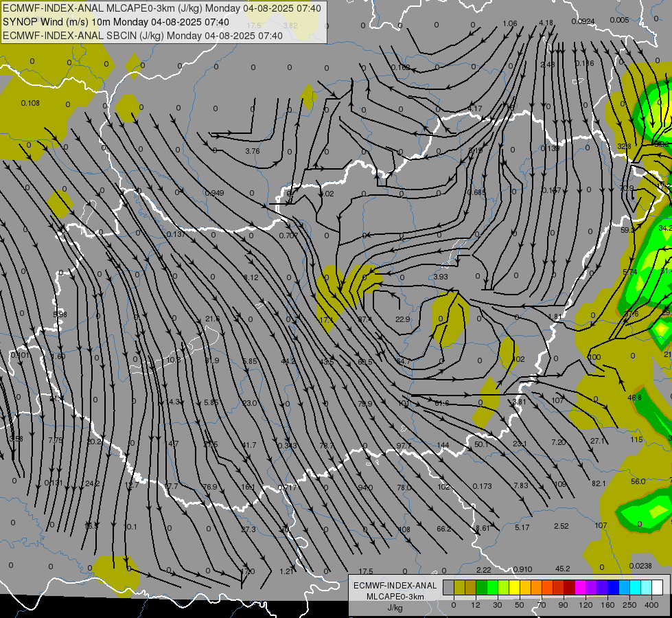Click the '45.2' value on the map

563,569
